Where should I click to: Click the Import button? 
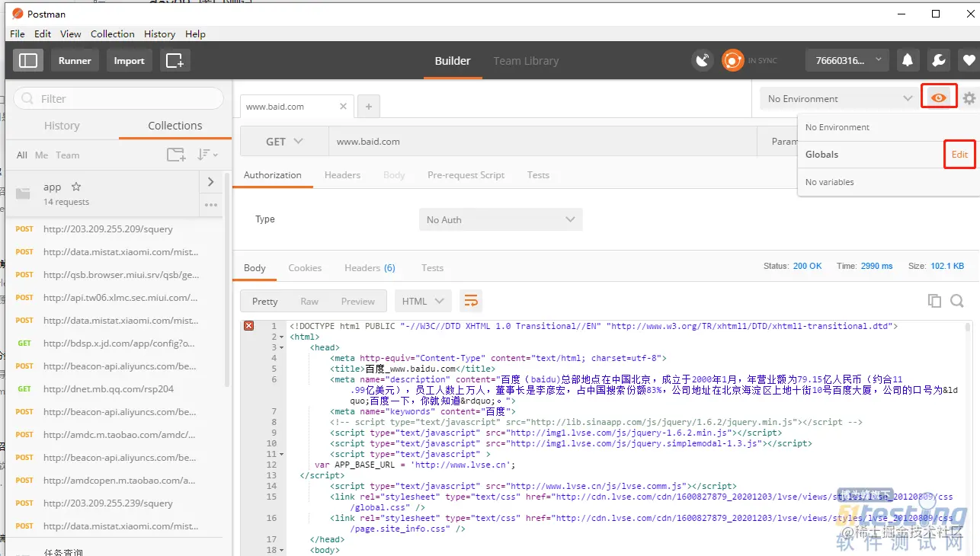129,60
